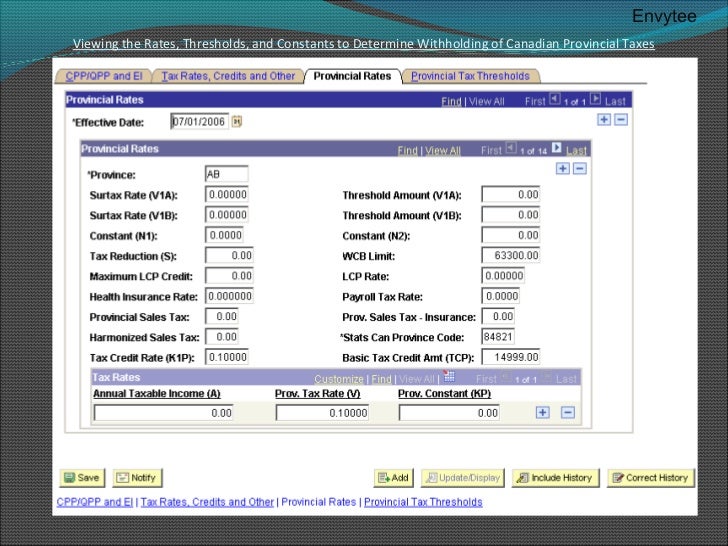Click next arrow in Tax Rates grid header
Viewport: 728px width, 546px height.
point(547,378)
